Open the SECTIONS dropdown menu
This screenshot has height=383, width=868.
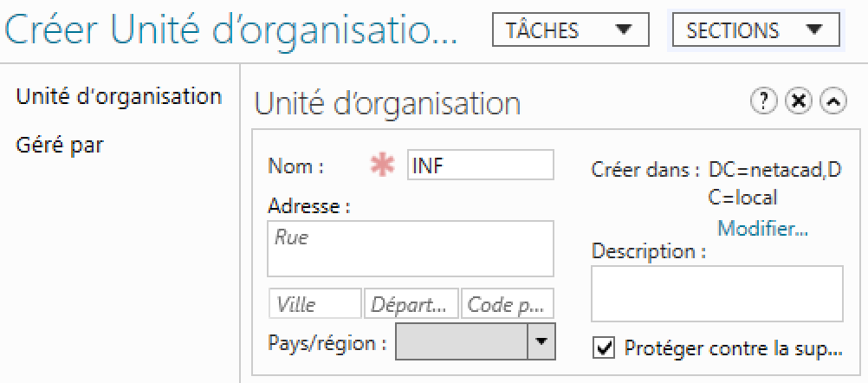(x=755, y=30)
